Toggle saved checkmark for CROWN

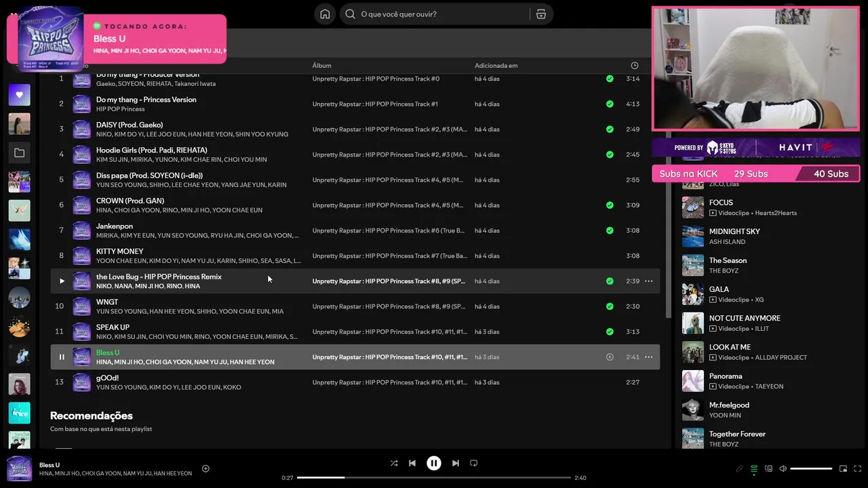[x=610, y=205]
